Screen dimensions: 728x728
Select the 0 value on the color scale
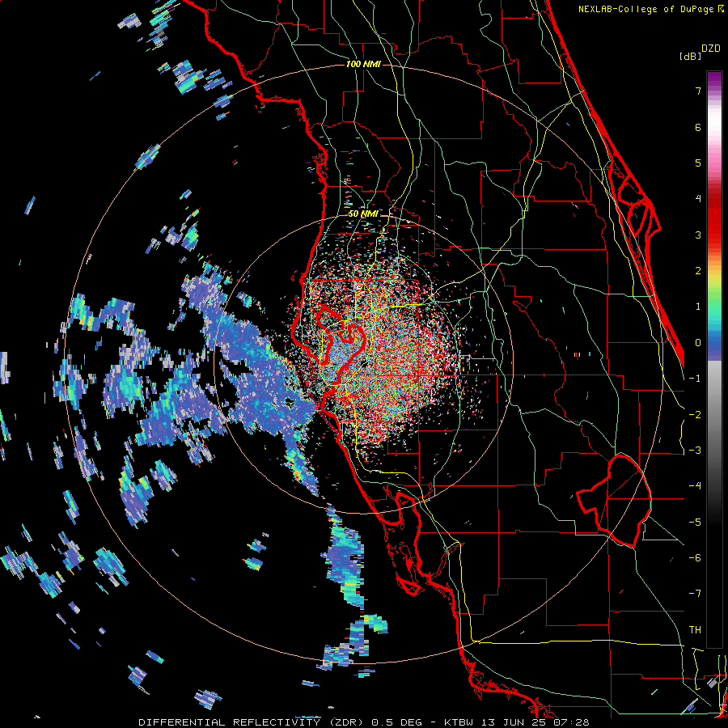[x=698, y=343]
